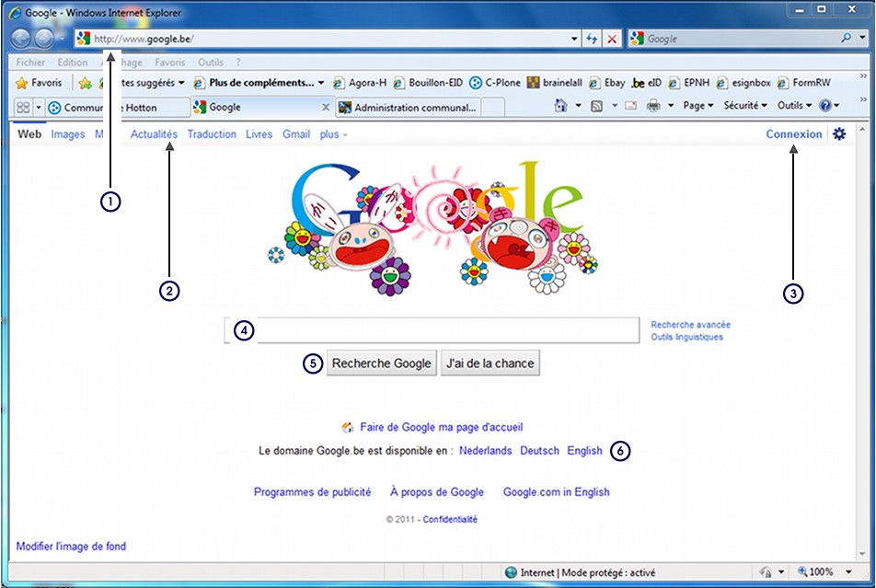Expand the Page dropdown menu

point(698,106)
